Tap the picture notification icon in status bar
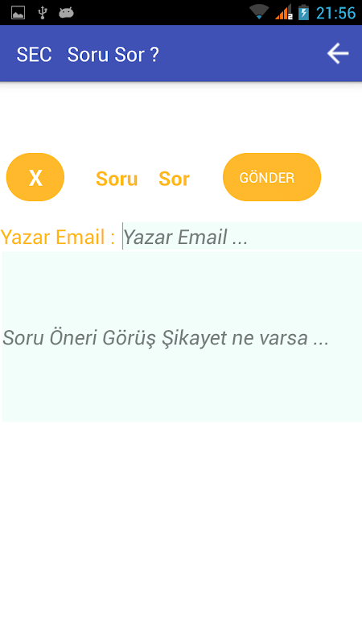Screen dimensions: 362x644 pyautogui.click(x=18, y=13)
